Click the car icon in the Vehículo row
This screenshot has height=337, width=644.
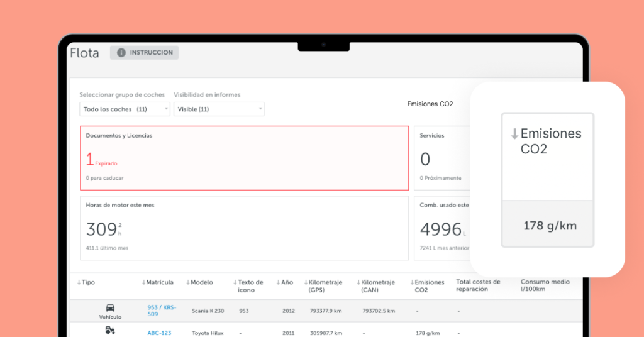coord(110,307)
